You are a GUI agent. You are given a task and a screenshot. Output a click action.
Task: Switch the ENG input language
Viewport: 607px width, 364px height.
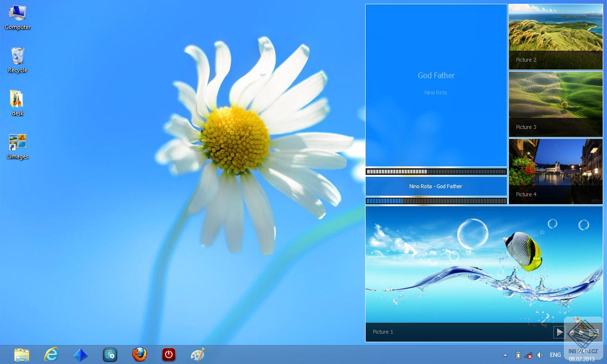tap(555, 355)
